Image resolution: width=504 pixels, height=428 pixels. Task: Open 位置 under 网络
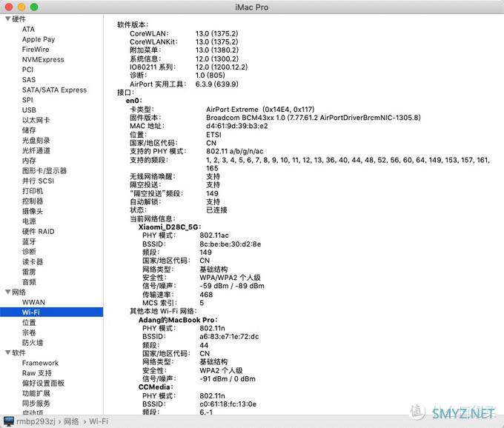(29, 322)
